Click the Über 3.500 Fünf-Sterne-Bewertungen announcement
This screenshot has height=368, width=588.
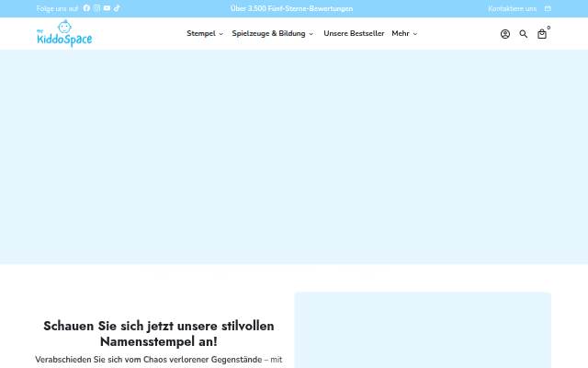(x=292, y=8)
